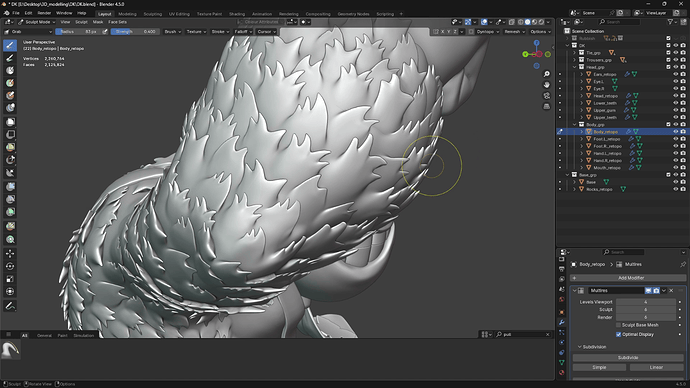The image size is (690, 388).
Task: Open the Material properties tab
Action: (562, 373)
